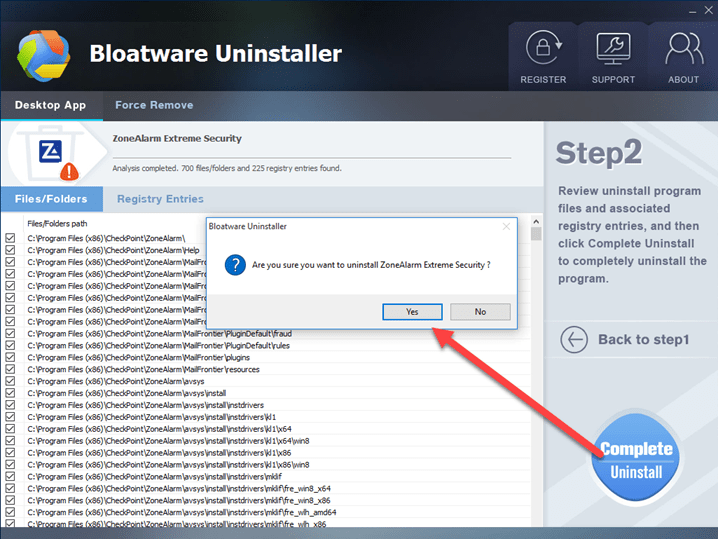Click the ZoneAlarm Extreme Security title
The width and height of the screenshot is (718, 539).
(177, 138)
